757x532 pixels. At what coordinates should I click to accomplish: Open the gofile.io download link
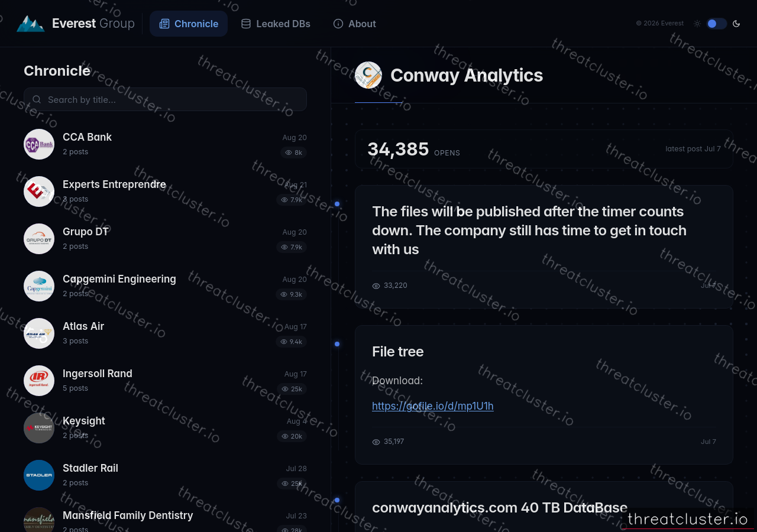433,406
